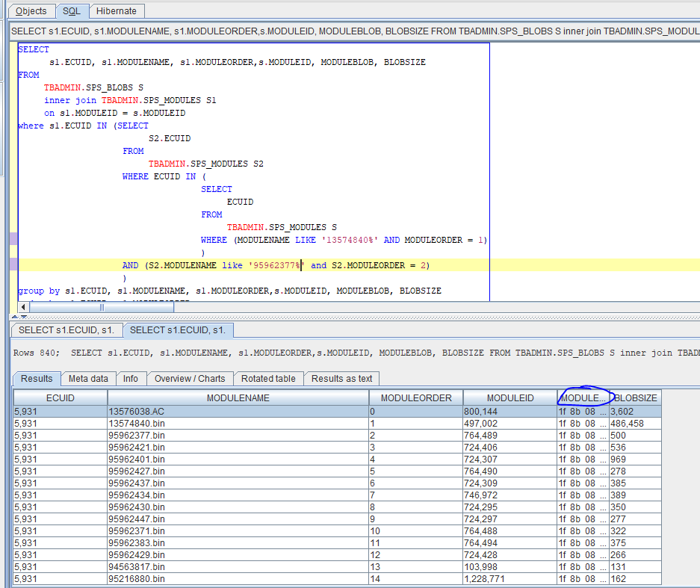Open the Meta data tab
The width and height of the screenshot is (700, 588).
click(88, 379)
